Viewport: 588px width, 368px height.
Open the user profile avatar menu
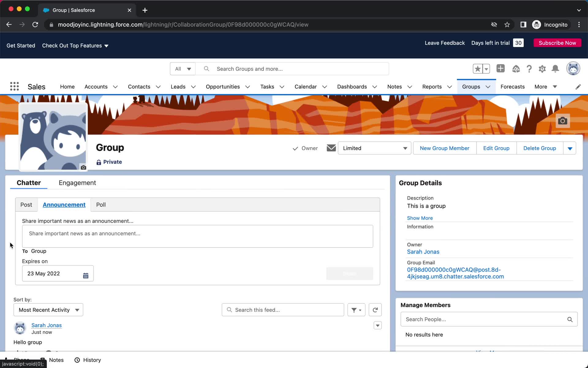point(573,68)
